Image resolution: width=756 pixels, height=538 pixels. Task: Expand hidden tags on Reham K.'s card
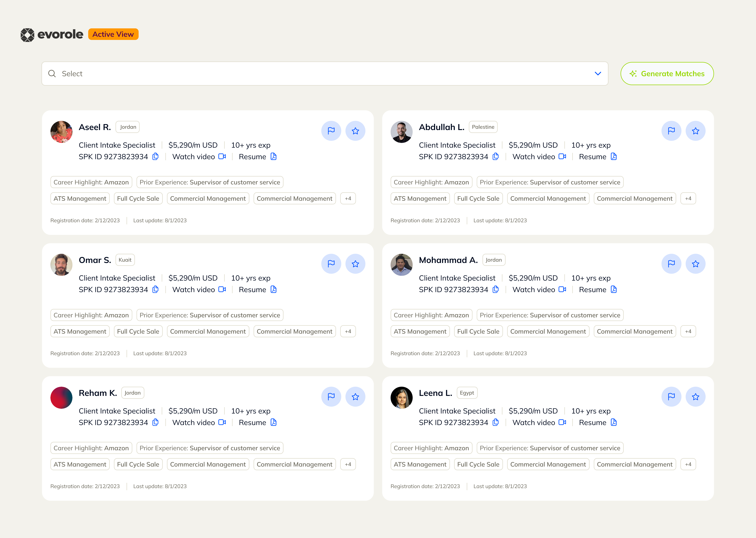(348, 464)
